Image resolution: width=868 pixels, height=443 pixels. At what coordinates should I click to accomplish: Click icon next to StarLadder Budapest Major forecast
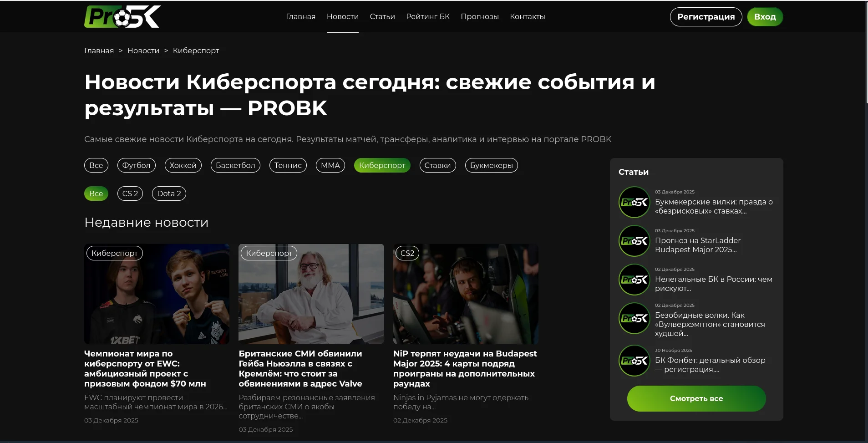[x=634, y=241]
